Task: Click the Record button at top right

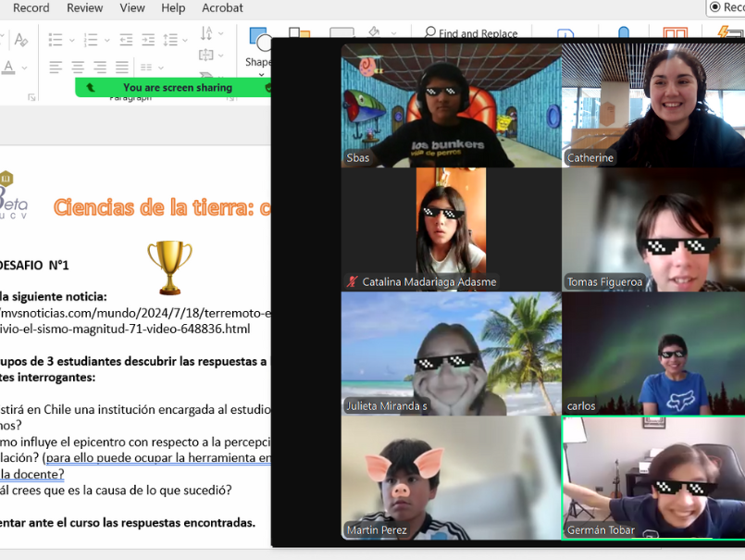Action: point(726,7)
